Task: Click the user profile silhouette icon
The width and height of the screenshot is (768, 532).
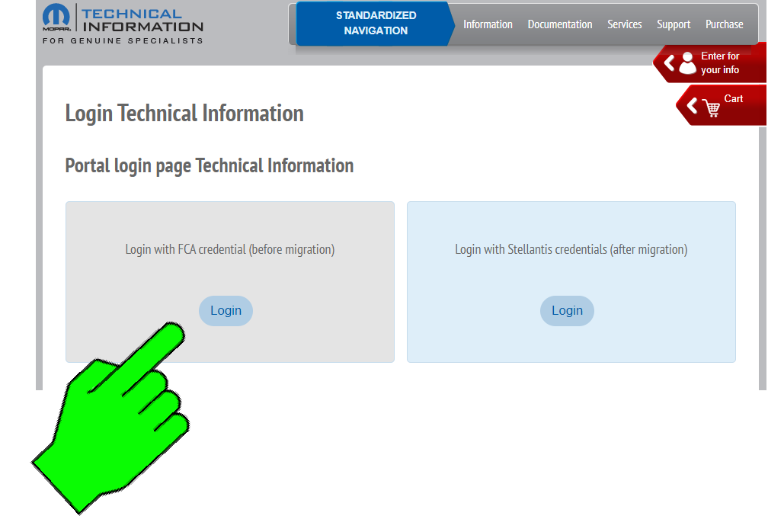Action: (688, 62)
